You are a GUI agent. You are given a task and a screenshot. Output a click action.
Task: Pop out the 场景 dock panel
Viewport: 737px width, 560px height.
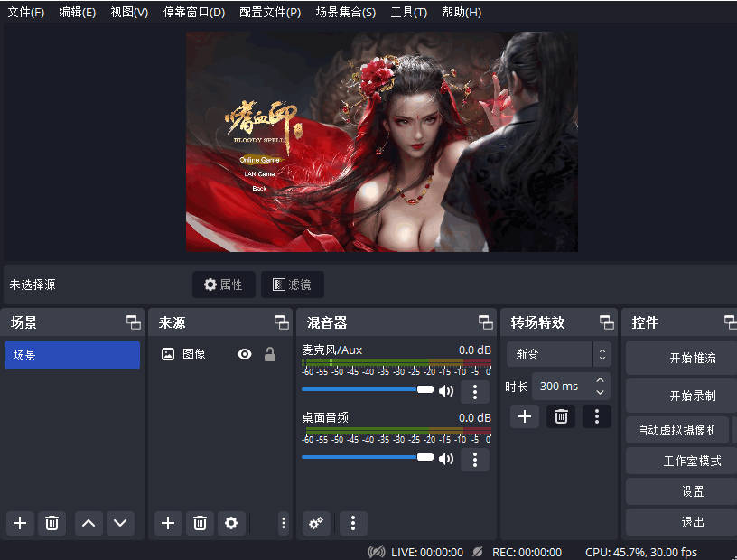pos(134,322)
